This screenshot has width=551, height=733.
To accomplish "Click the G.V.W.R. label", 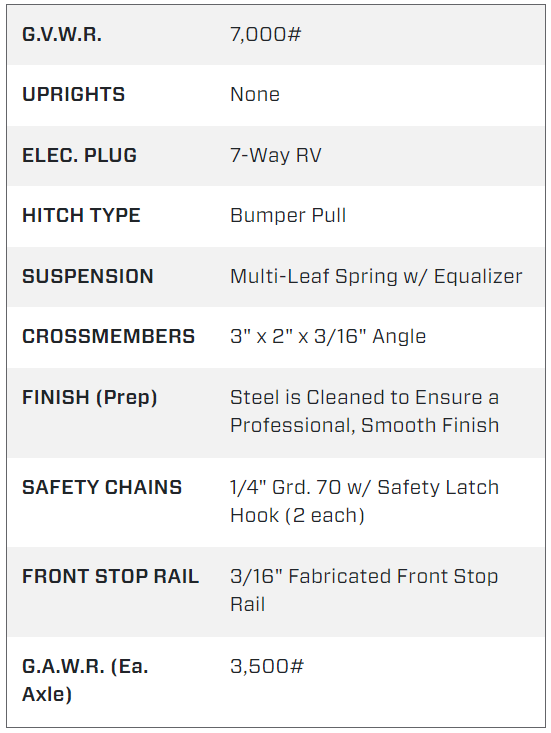I will point(62,35).
